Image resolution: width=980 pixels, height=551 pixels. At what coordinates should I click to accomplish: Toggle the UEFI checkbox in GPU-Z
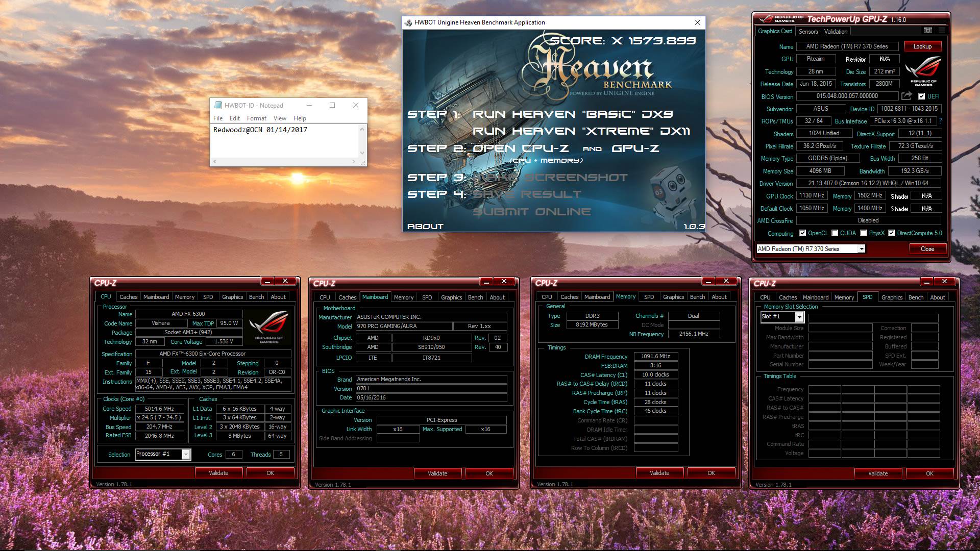click(921, 96)
